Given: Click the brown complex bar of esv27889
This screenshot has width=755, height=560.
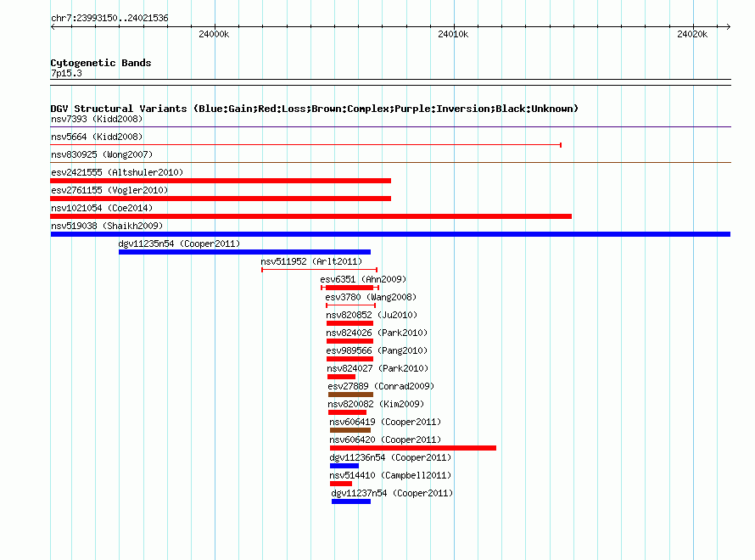Looking at the screenshot, I should (x=350, y=395).
